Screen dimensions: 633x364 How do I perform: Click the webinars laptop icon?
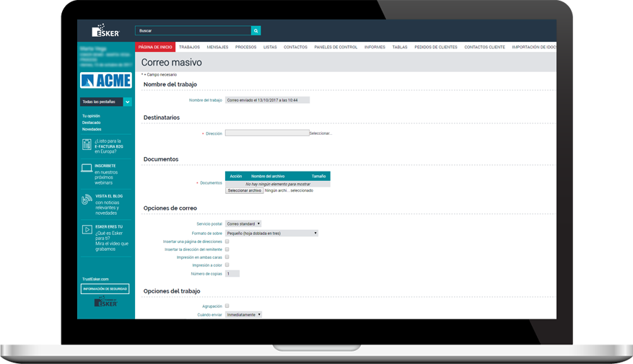point(87,170)
